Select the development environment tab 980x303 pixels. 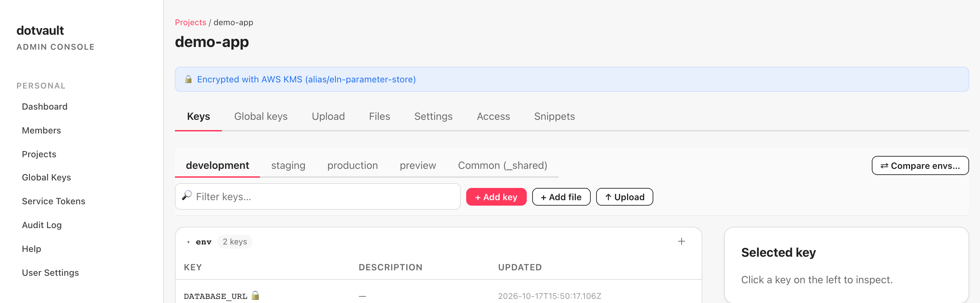pyautogui.click(x=217, y=165)
